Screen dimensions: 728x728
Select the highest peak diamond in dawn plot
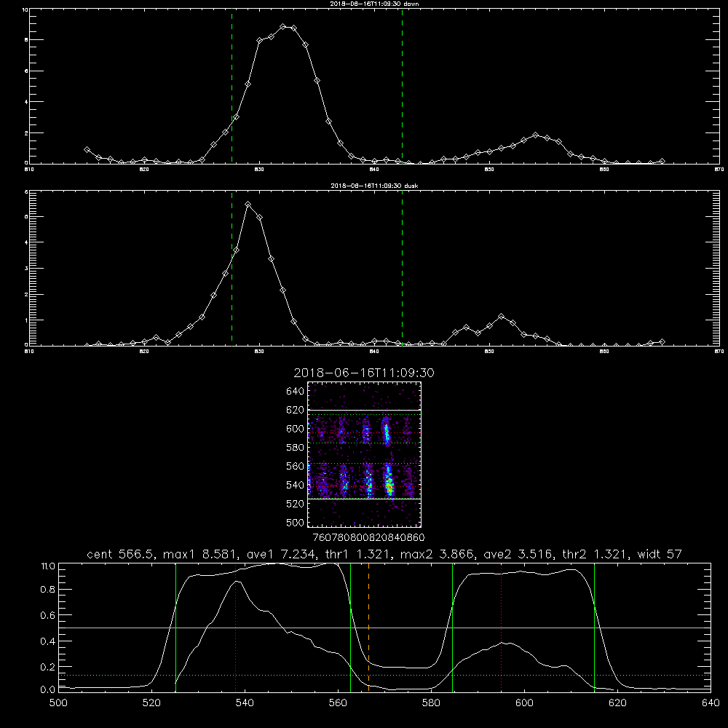click(282, 27)
